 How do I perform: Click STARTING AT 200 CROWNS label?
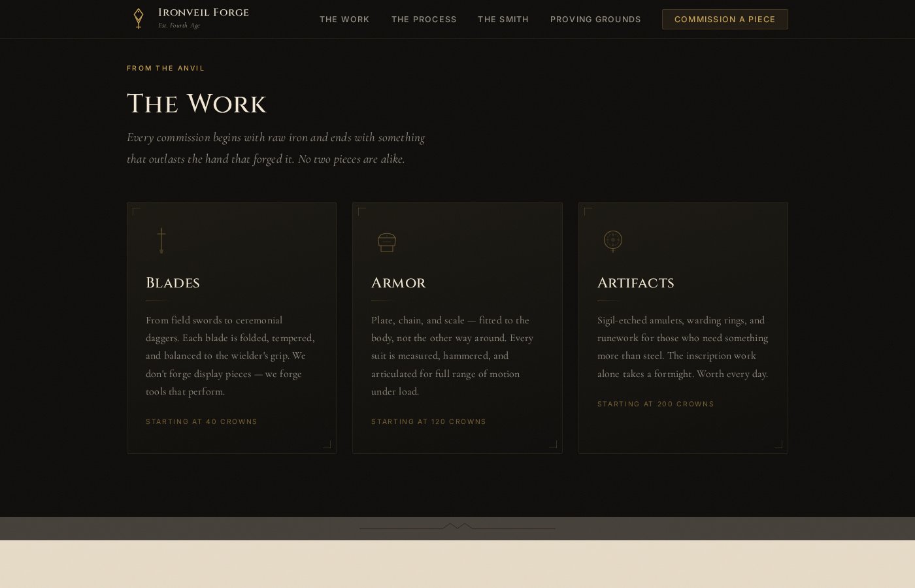[656, 404]
